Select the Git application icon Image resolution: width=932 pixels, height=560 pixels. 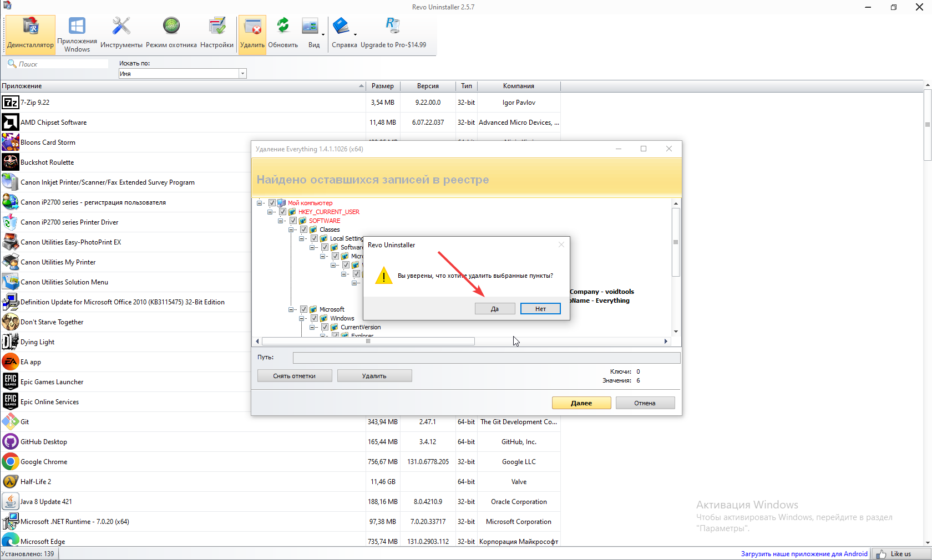tap(11, 422)
